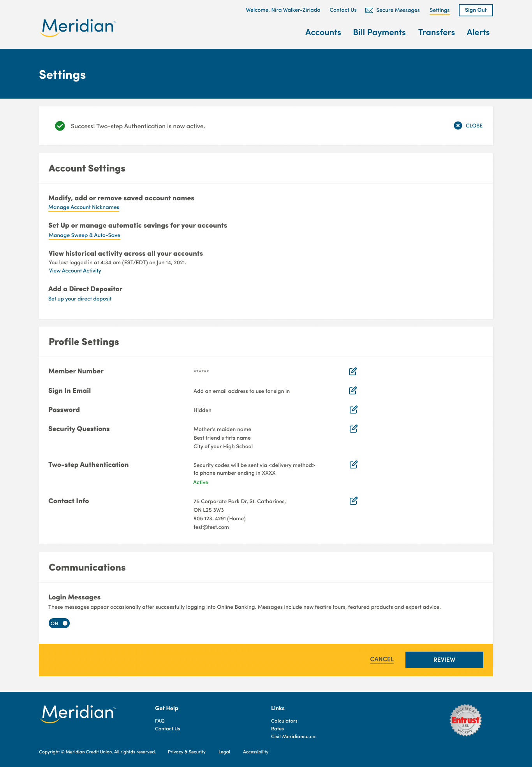The width and height of the screenshot is (532, 767).
Task: Click the green success checkmark icon
Action: [x=60, y=126]
